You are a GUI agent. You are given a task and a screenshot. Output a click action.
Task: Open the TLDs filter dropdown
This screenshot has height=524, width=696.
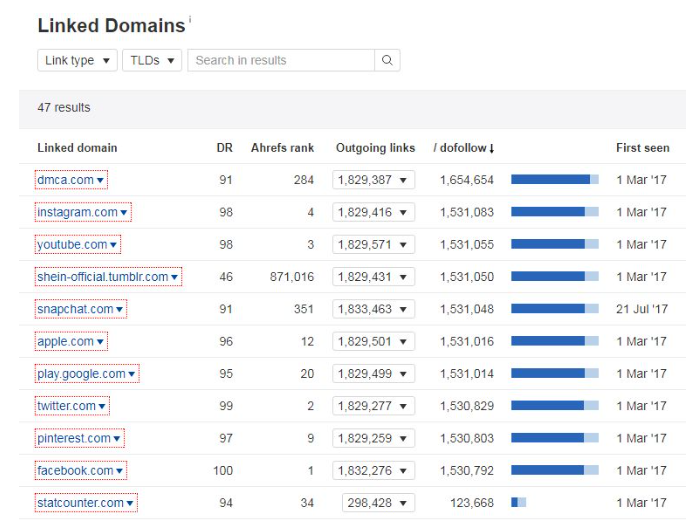coord(152,60)
